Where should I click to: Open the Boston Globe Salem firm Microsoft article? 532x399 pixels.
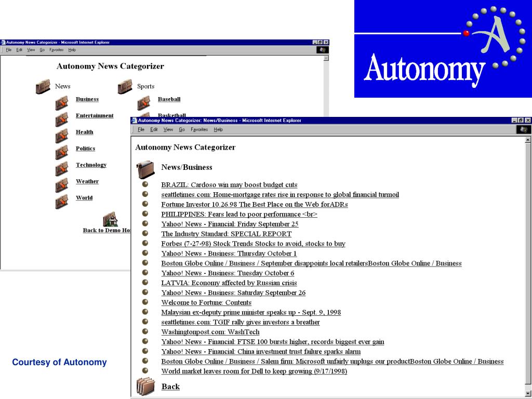coord(332,362)
